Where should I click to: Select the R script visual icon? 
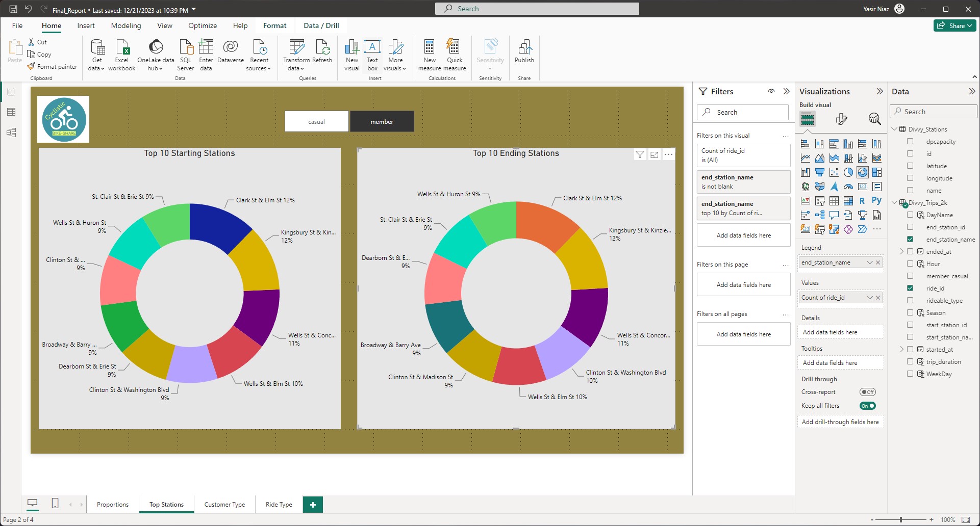tap(862, 201)
